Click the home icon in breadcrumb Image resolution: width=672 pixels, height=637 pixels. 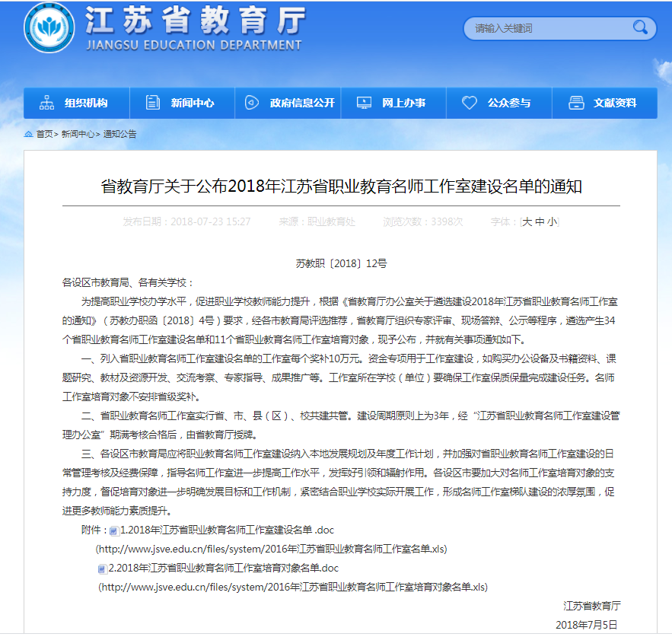pyautogui.click(x=28, y=134)
